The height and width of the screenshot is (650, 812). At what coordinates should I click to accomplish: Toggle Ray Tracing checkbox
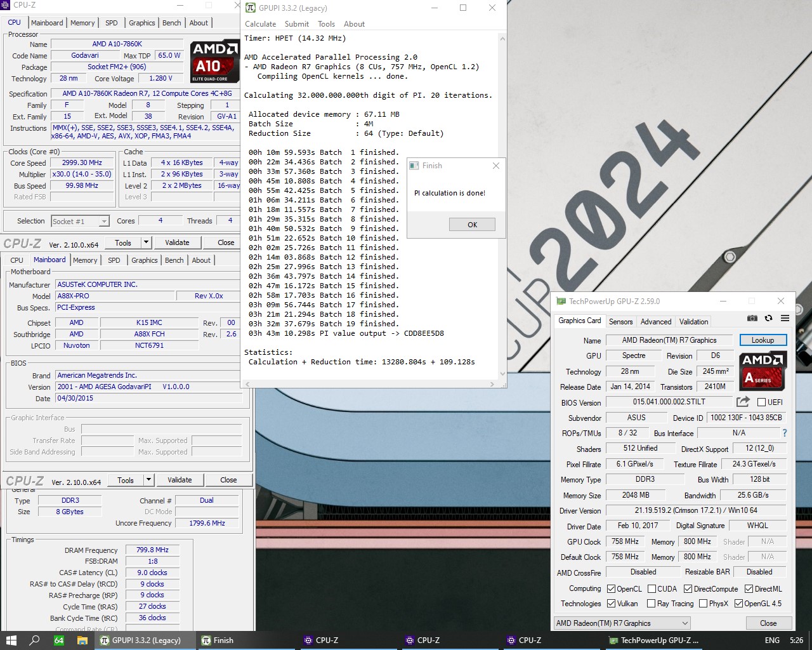(x=651, y=604)
